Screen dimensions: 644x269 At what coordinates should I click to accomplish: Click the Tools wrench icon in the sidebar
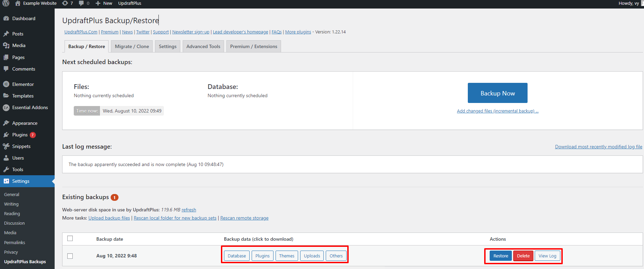tap(6, 169)
